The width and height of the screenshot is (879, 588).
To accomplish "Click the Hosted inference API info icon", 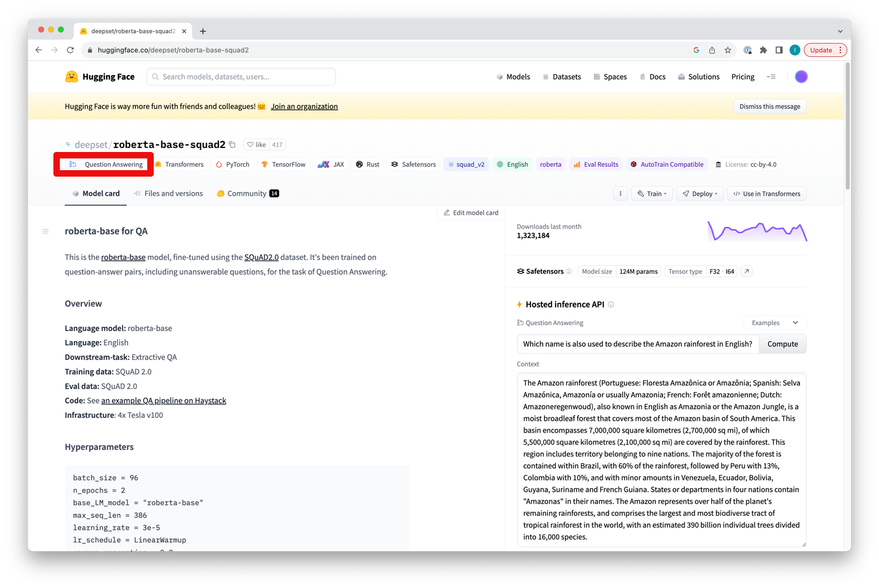I will [x=611, y=305].
